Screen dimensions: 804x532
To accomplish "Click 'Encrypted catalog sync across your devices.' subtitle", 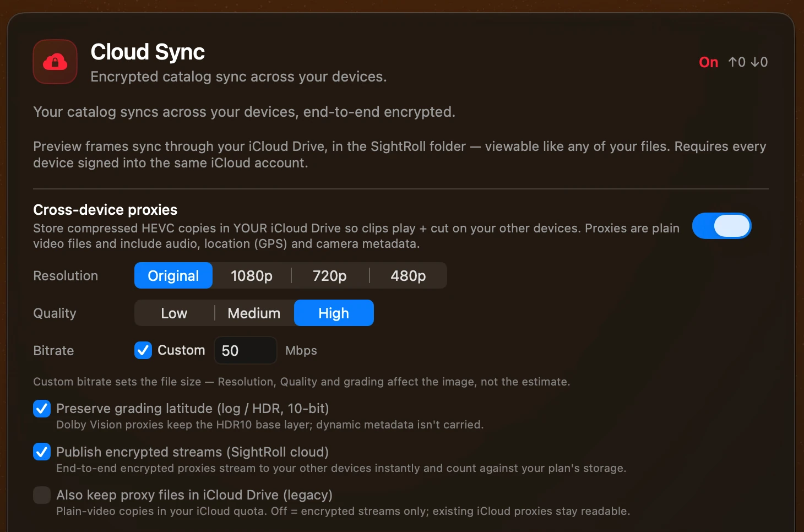I will point(238,77).
